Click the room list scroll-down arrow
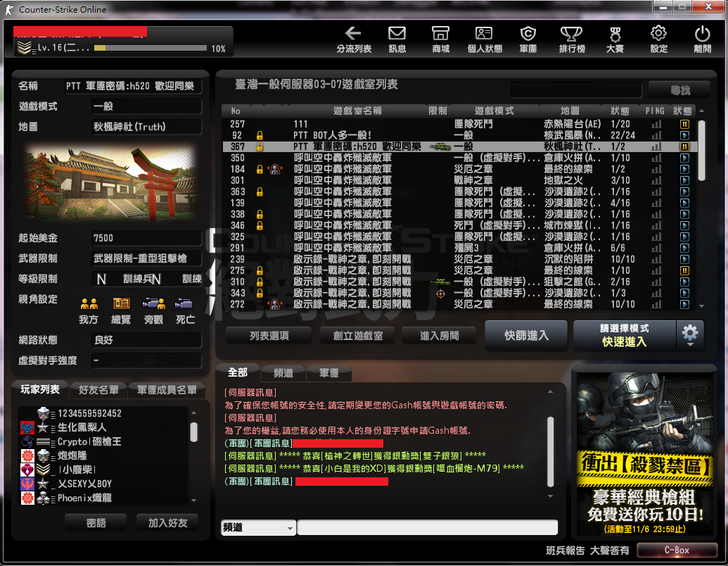This screenshot has width=728, height=566. click(701, 306)
